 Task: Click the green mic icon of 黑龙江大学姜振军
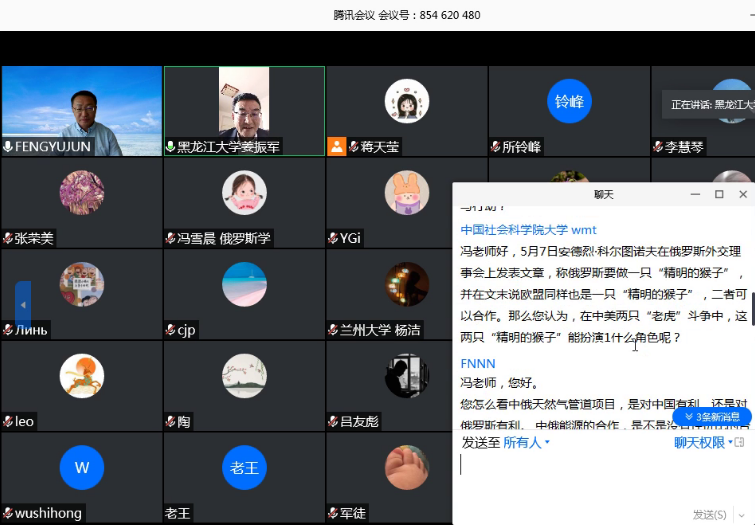point(170,146)
